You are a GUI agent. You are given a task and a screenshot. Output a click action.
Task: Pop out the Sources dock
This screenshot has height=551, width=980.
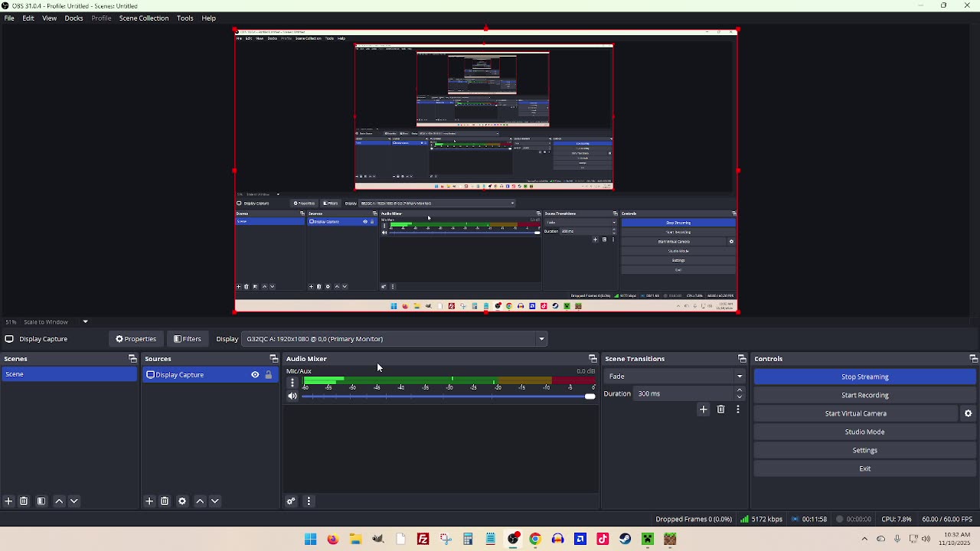273,359
